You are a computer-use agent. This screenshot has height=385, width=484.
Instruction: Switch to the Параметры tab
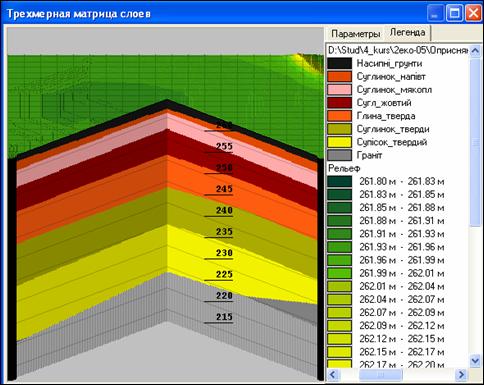[355, 34]
